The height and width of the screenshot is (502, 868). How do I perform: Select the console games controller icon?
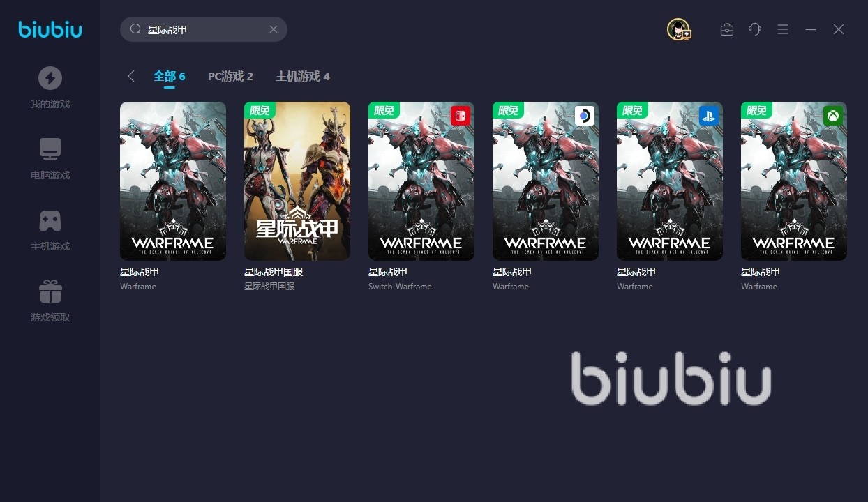point(50,220)
